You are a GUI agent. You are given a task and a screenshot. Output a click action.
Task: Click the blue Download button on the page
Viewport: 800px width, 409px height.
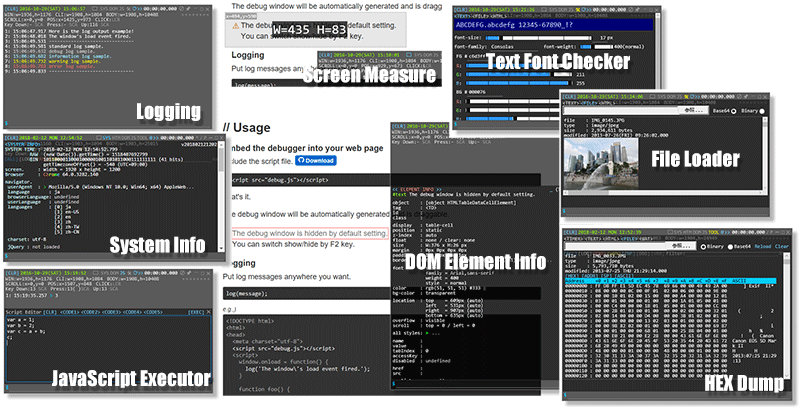click(x=316, y=160)
